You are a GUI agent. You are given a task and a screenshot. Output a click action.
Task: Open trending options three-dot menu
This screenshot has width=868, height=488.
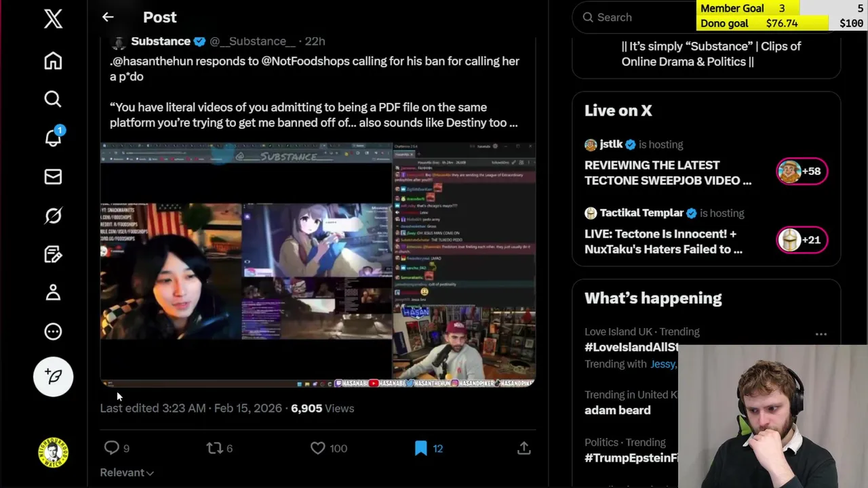(x=821, y=334)
